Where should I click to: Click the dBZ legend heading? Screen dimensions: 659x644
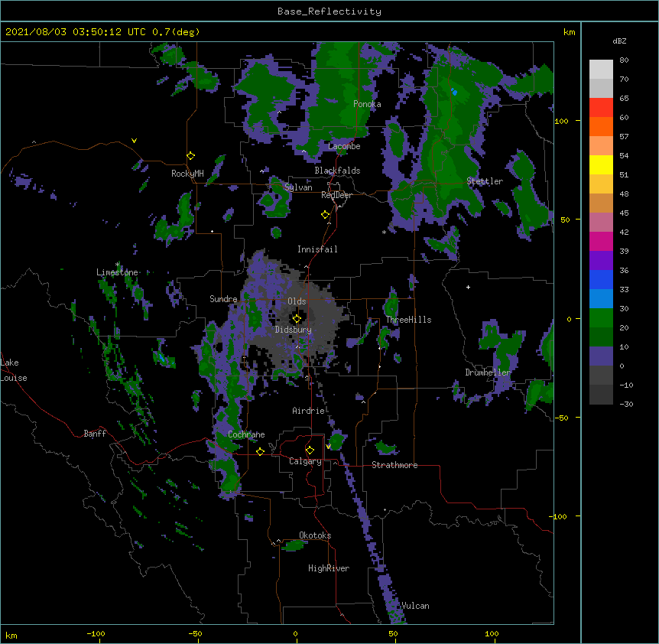(x=619, y=41)
